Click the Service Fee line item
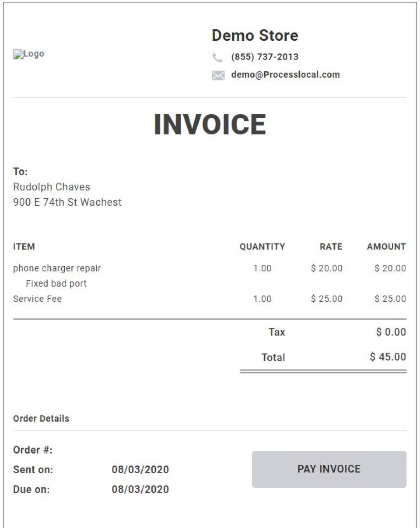Screen dimensions: 420x528 tap(38, 299)
